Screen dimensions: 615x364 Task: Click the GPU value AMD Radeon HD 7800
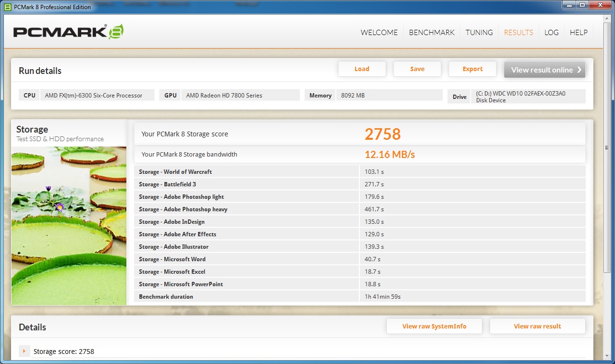click(240, 95)
